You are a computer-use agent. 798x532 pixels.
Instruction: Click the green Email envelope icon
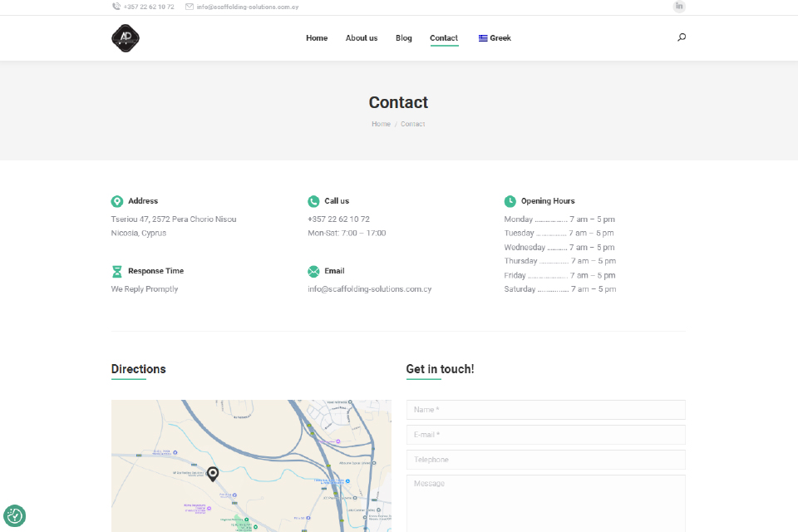[x=313, y=271]
